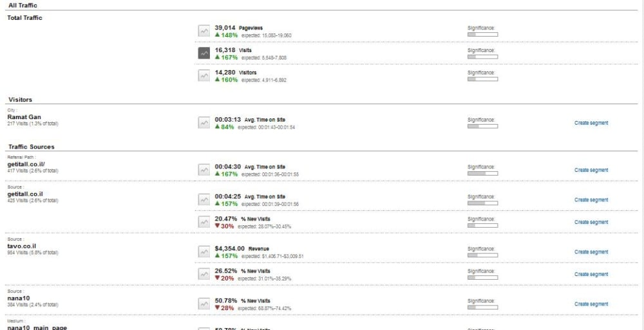This screenshot has width=644, height=330.
Task: Open chart icon next to $4,354.00 Revenue
Action: click(x=204, y=252)
